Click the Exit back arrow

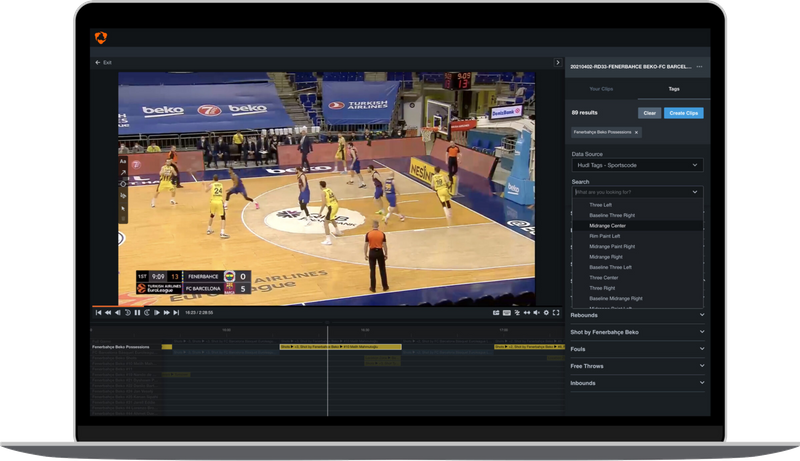point(97,62)
